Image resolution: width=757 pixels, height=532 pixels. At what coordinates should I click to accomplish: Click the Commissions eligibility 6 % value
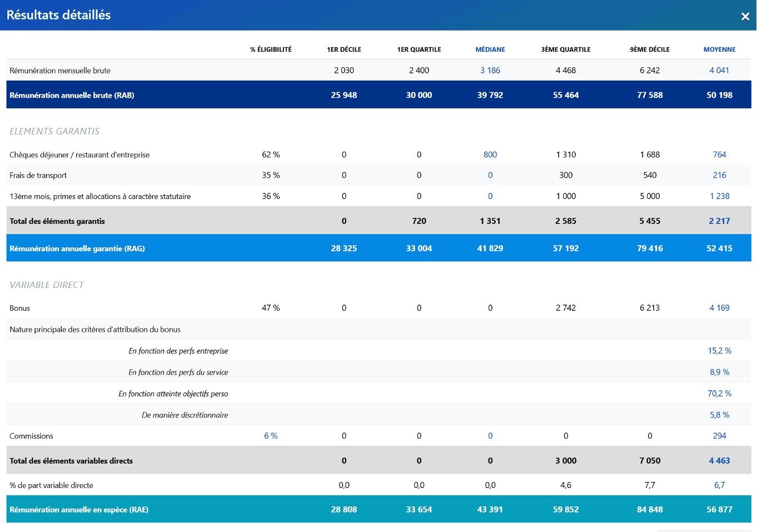click(271, 436)
